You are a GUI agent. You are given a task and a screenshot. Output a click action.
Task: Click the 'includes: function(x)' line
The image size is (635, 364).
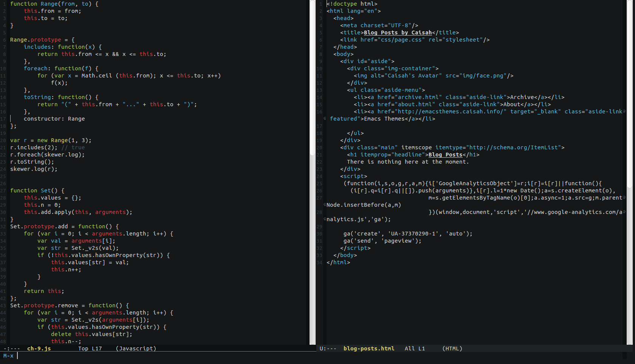click(x=63, y=47)
